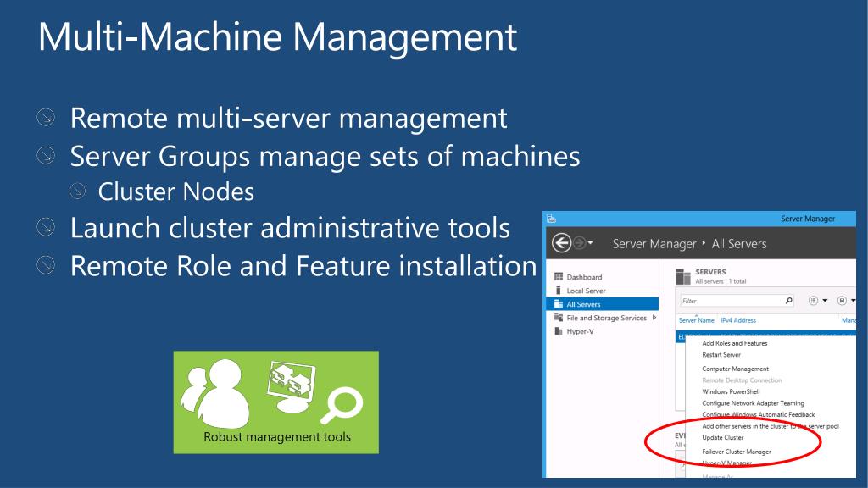This screenshot has width=868, height=488.
Task: Choose Add Roles and Features
Action: tap(735, 343)
